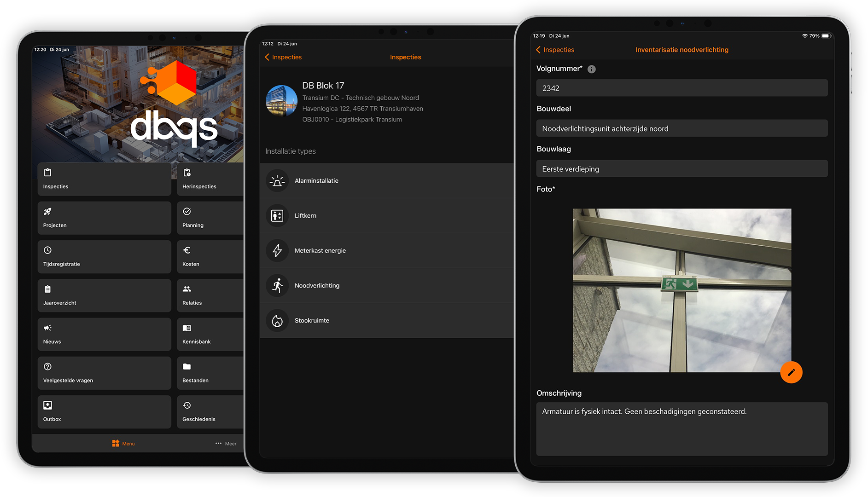Select the Alarminstallatie installation type

(x=387, y=181)
